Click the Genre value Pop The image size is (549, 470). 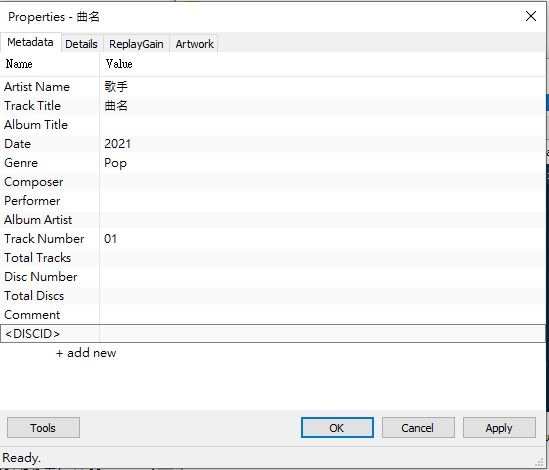click(x=116, y=163)
